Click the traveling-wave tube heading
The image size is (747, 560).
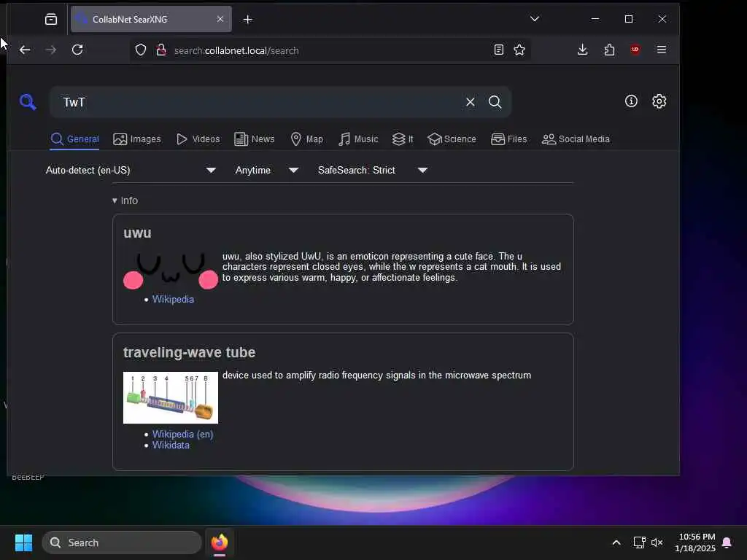(x=189, y=352)
